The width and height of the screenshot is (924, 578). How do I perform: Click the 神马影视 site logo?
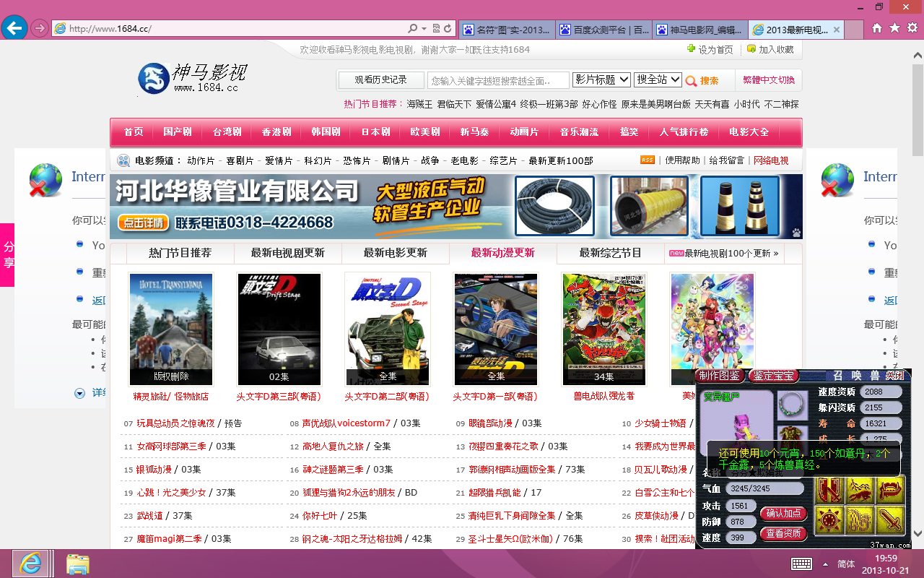pyautogui.click(x=193, y=78)
